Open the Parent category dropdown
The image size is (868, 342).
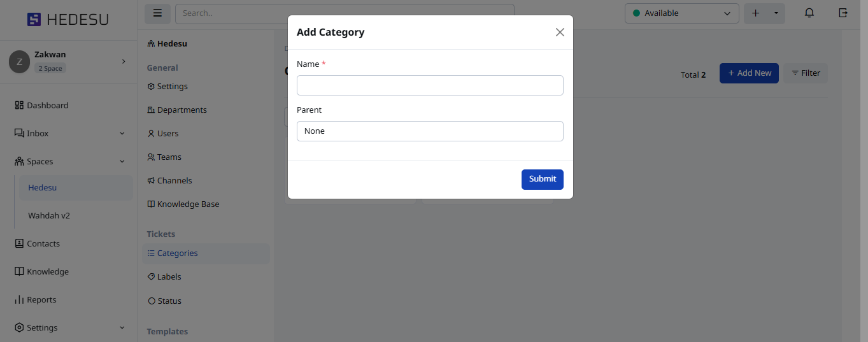tap(430, 131)
